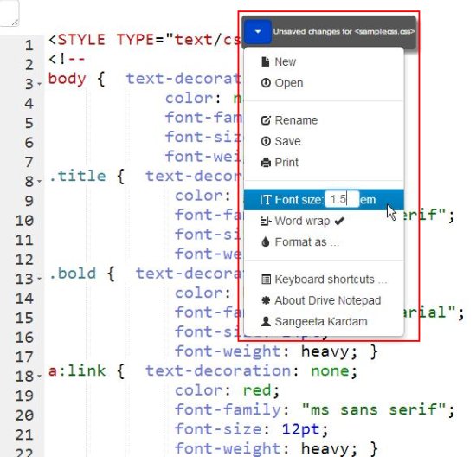Viewport: 476px width, 457px height.
Task: Click the textarea resize handle at top left
Action: point(15,22)
